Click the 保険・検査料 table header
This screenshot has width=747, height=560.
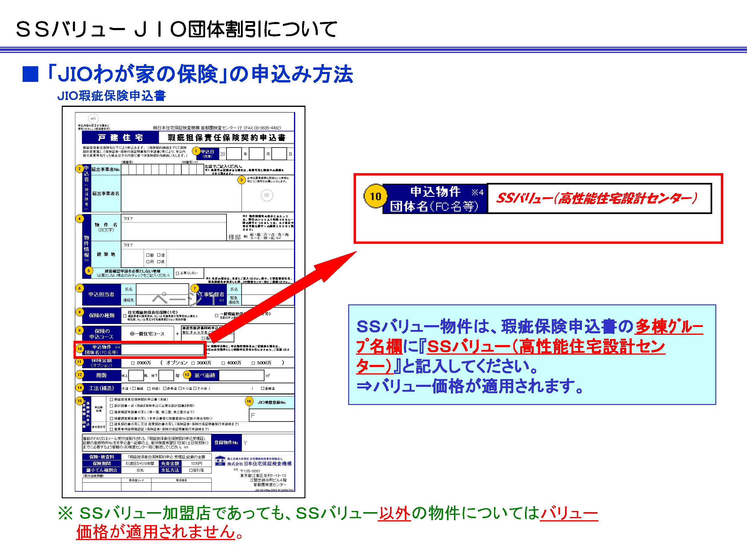click(102, 457)
